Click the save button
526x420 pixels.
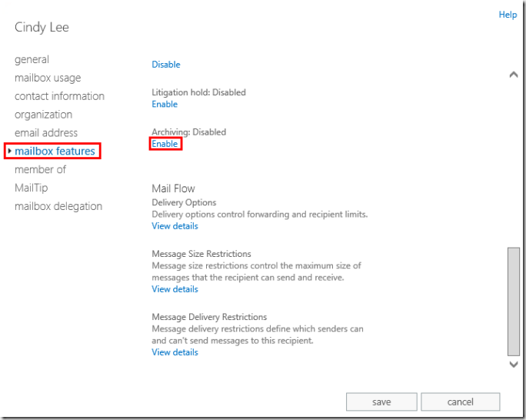(x=381, y=402)
